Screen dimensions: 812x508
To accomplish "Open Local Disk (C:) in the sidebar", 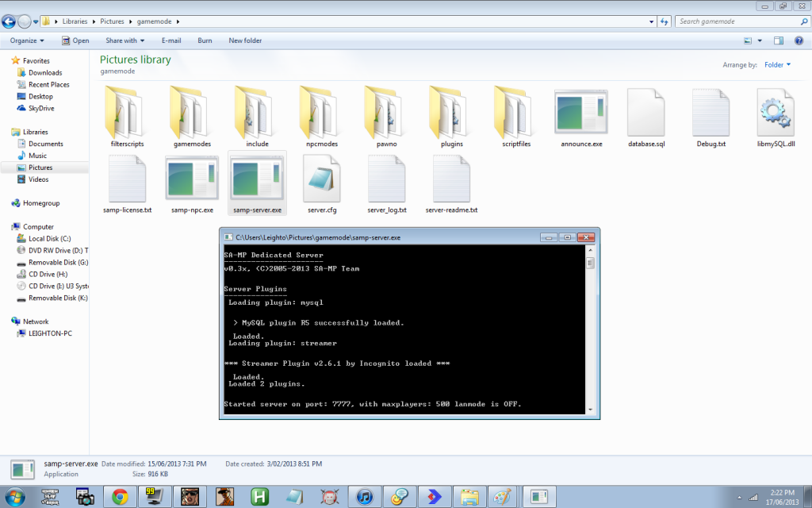I will pos(49,238).
